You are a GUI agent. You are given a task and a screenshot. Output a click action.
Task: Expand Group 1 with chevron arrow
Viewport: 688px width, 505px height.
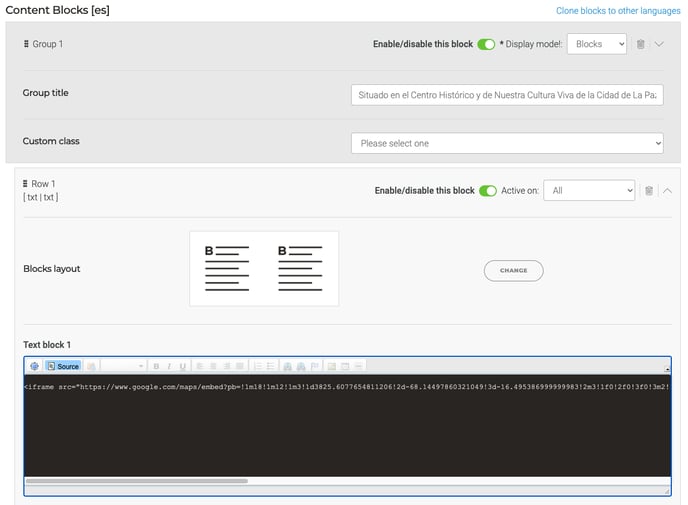tap(659, 45)
